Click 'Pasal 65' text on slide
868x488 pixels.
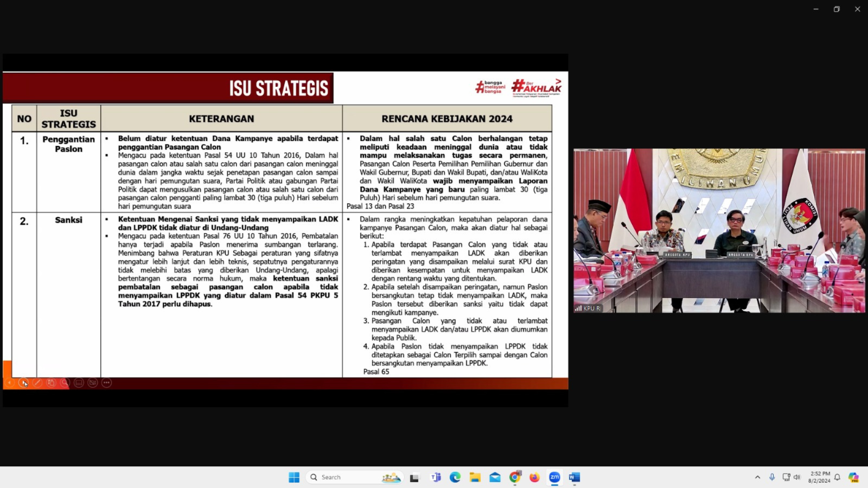[376, 371]
